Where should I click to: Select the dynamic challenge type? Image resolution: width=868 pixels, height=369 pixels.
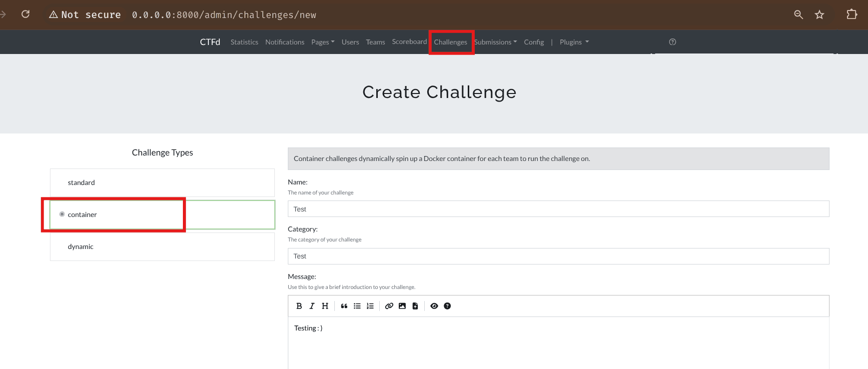coord(80,246)
